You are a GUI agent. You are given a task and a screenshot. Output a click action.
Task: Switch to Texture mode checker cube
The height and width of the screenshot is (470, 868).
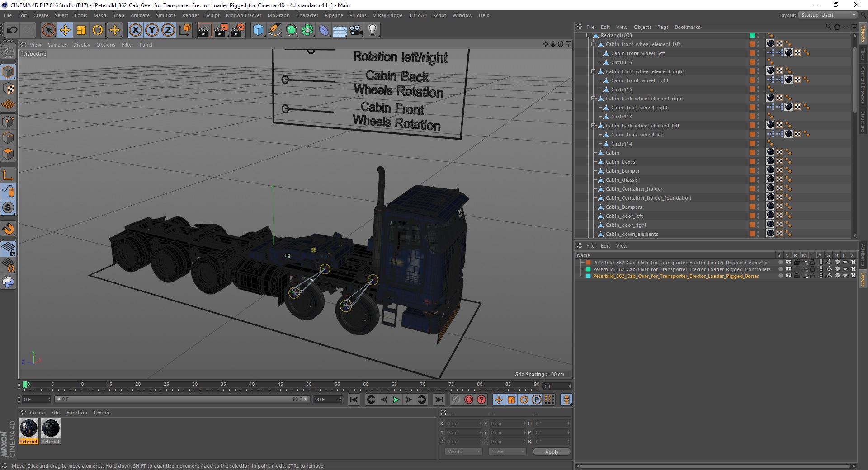(x=8, y=89)
